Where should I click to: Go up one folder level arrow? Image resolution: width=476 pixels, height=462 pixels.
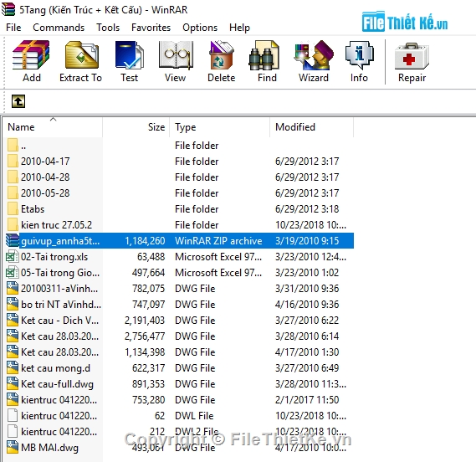[x=18, y=101]
